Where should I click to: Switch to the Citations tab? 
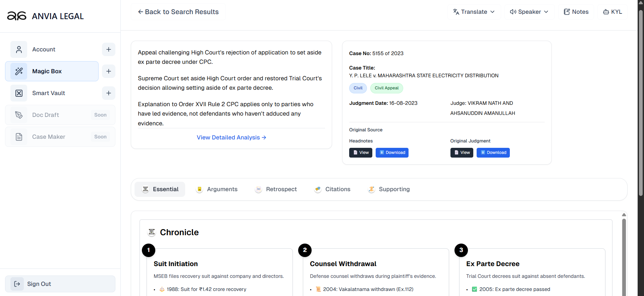click(x=332, y=189)
